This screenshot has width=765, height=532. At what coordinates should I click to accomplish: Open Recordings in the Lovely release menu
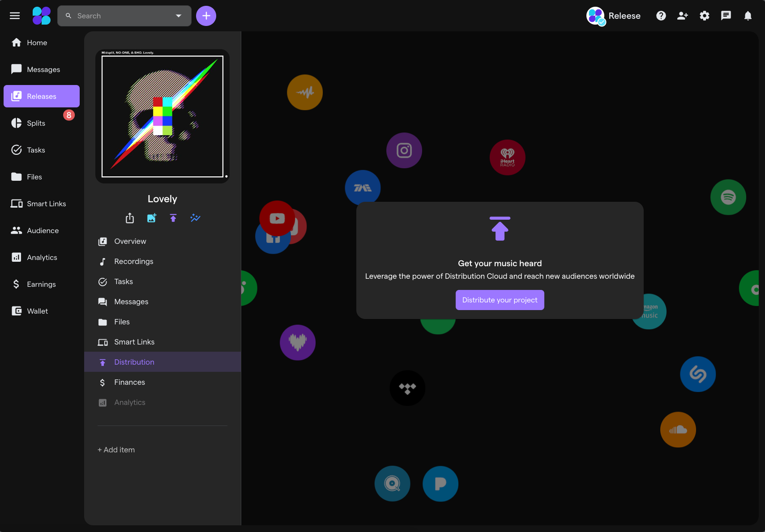tap(162, 261)
